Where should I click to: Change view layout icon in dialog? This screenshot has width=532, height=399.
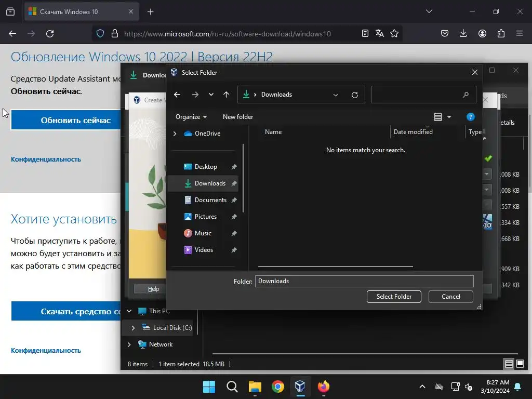(437, 117)
